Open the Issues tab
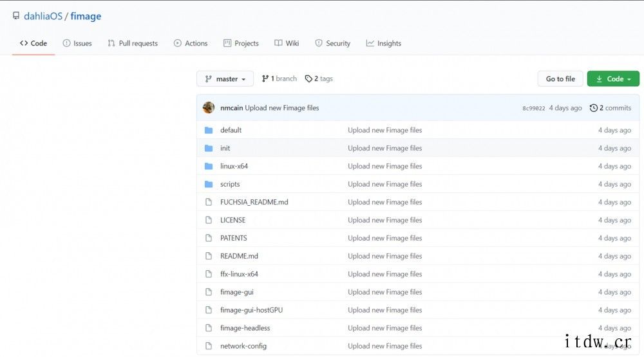644x357 pixels. point(77,43)
